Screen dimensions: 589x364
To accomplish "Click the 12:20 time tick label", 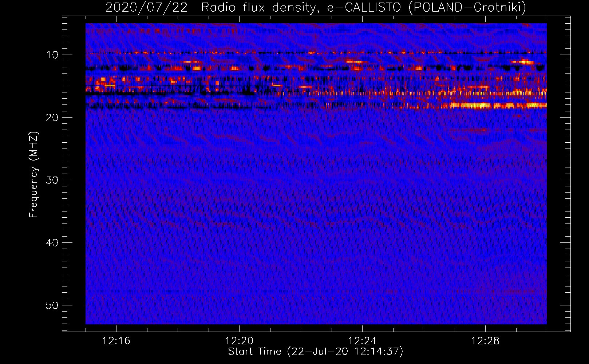I will click(239, 341).
